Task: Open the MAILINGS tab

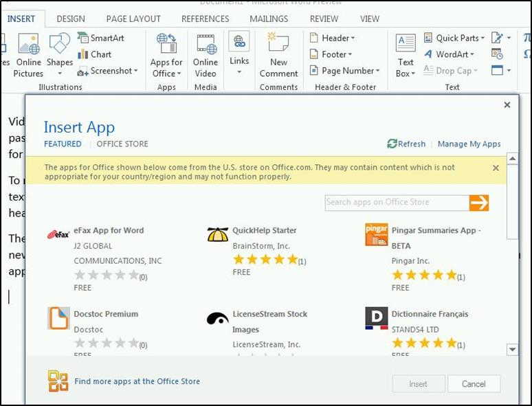Action: pos(269,19)
